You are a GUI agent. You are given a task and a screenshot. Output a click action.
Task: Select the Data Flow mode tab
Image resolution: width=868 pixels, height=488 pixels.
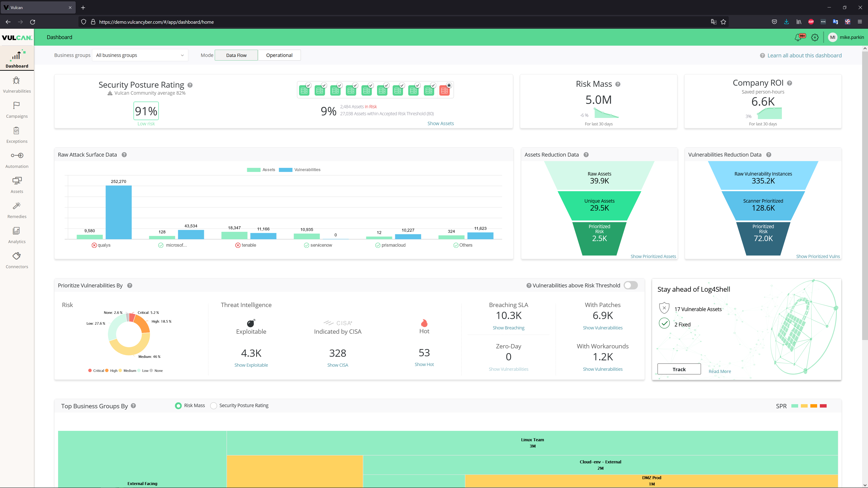point(236,55)
